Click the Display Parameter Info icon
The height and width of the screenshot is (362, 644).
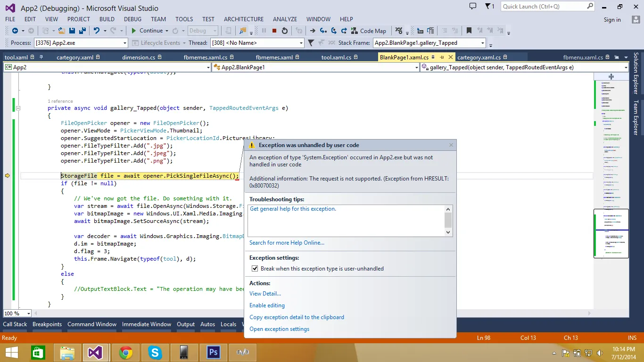point(430,31)
